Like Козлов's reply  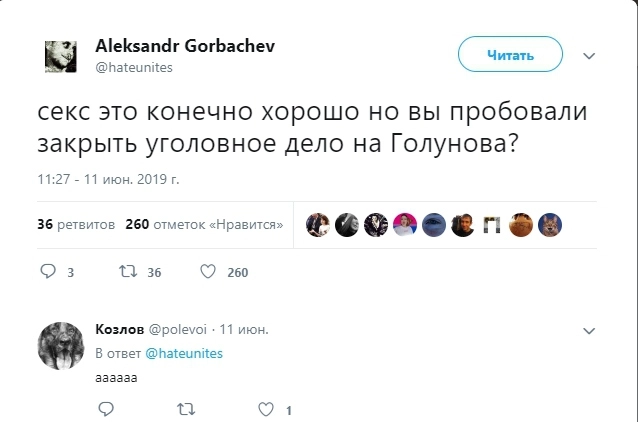265,409
